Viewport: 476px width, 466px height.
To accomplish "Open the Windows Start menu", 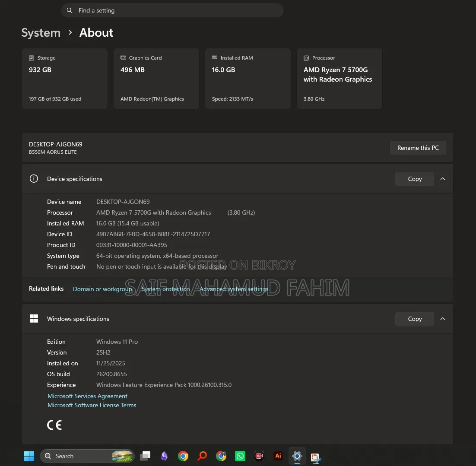I will pos(29,456).
